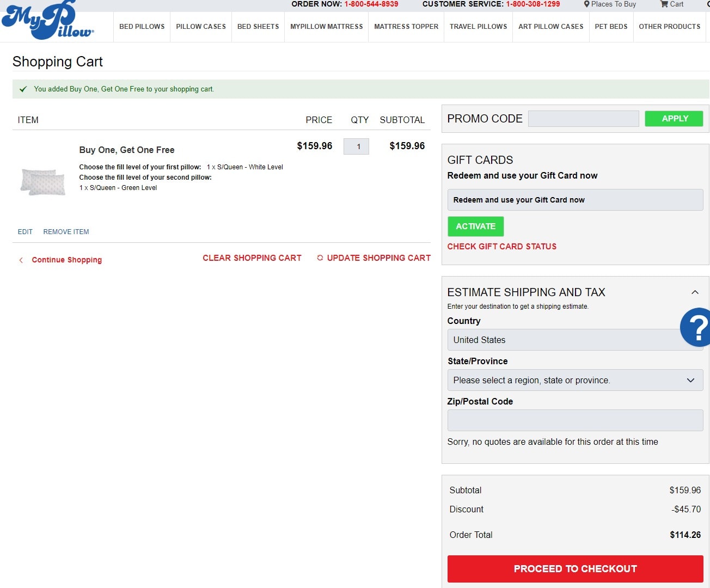Edit the Buy One Get One Free item
Viewport: 710px width, 588px height.
coord(25,232)
